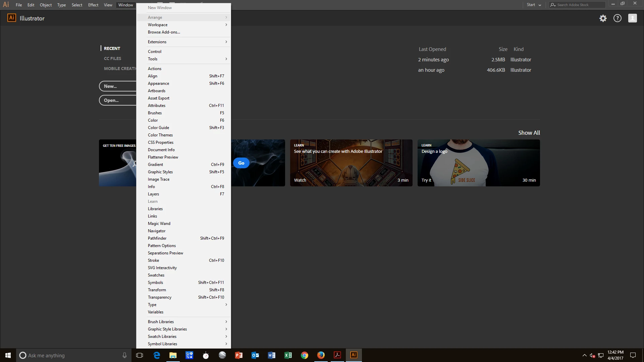Open the Design a logo tutorial thumbnail
Screen dimensions: 644x362
click(478, 163)
